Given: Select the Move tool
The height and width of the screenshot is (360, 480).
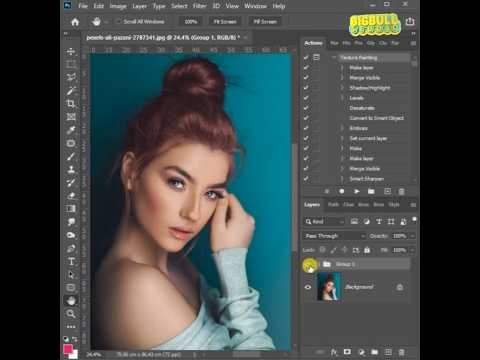Looking at the screenshot, I should click(x=71, y=51).
